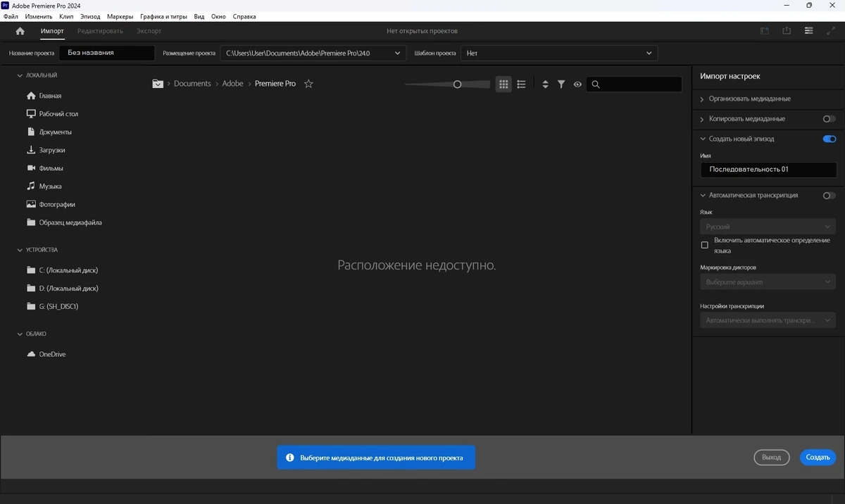
Task: Open the Файл menu
Action: pos(11,16)
